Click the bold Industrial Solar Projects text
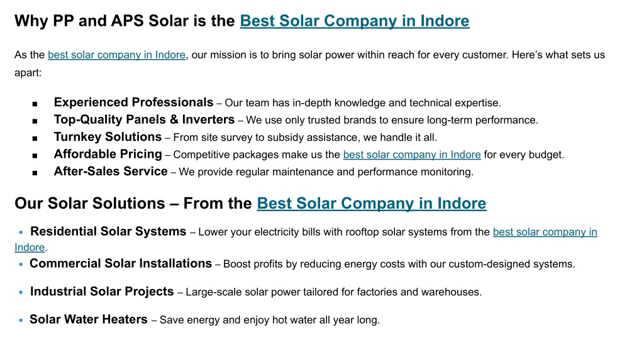 pyautogui.click(x=102, y=292)
